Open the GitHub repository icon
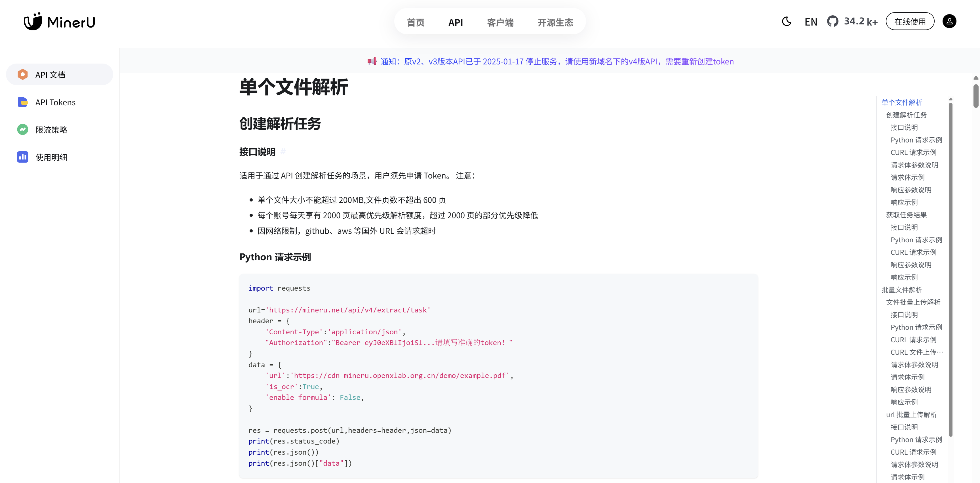 point(833,21)
